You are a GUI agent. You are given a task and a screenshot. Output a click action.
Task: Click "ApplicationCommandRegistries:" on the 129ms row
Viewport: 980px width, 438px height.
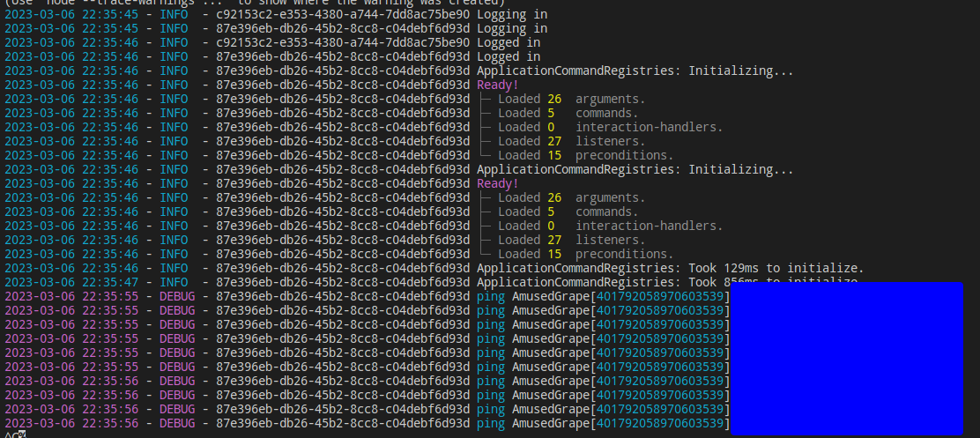(x=579, y=268)
